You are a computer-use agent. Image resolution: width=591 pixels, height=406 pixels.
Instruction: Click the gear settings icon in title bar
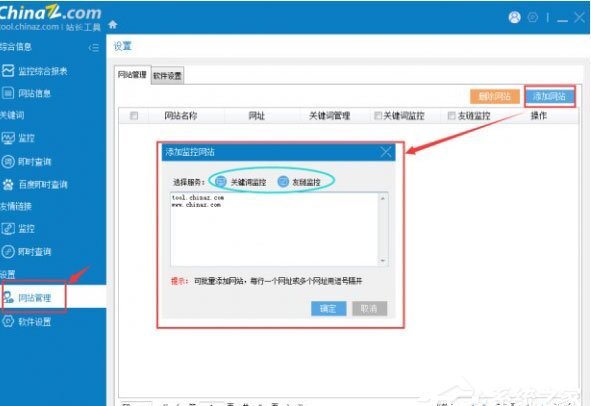pos(533,17)
